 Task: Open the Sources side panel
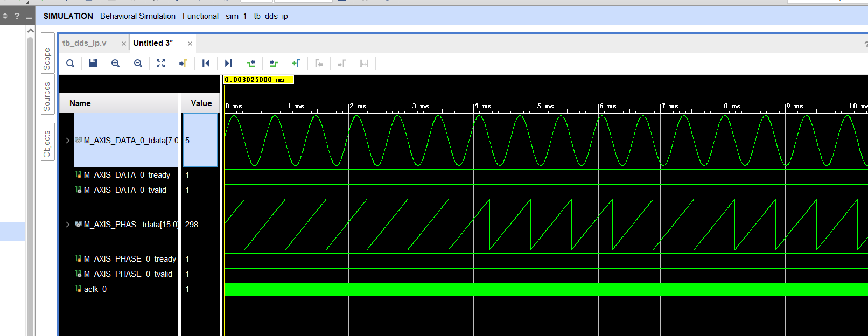pos(47,96)
